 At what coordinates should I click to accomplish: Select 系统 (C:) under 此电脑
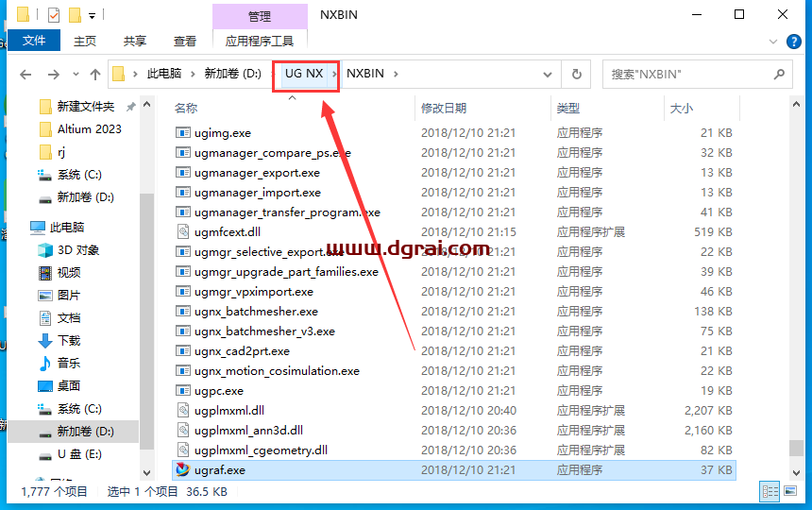79,409
